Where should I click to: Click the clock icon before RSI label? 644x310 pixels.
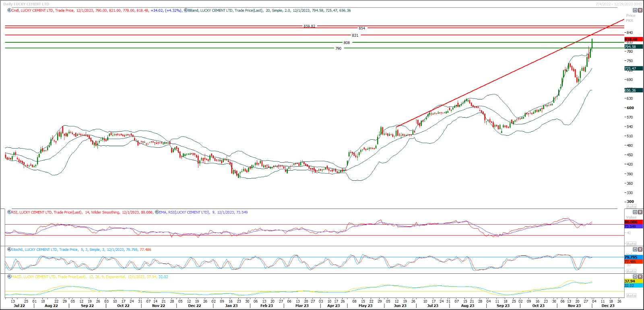[x=9, y=212]
